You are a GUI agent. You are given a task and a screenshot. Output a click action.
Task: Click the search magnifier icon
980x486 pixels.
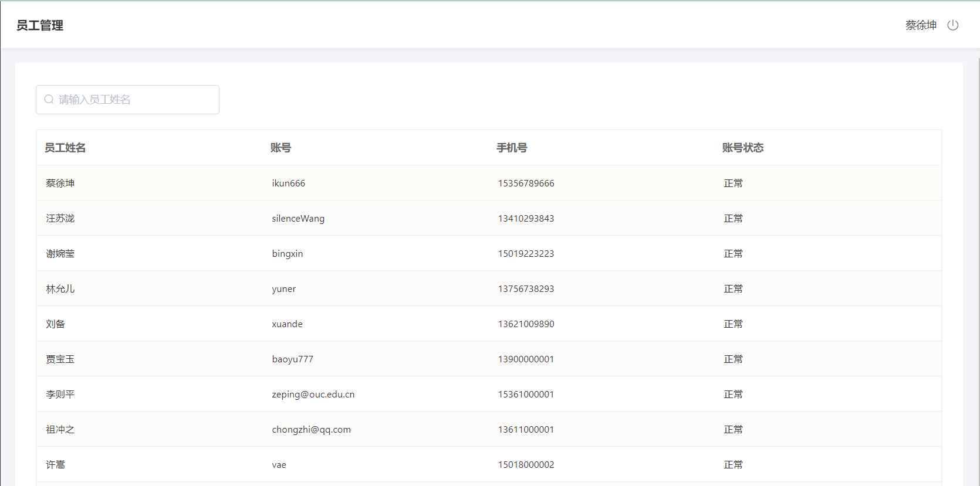point(49,100)
